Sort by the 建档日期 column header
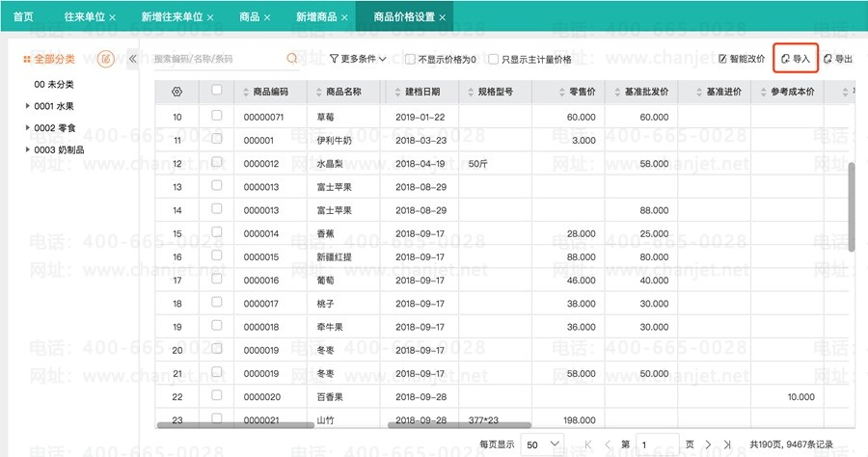Image resolution: width=868 pixels, height=457 pixels. (422, 92)
